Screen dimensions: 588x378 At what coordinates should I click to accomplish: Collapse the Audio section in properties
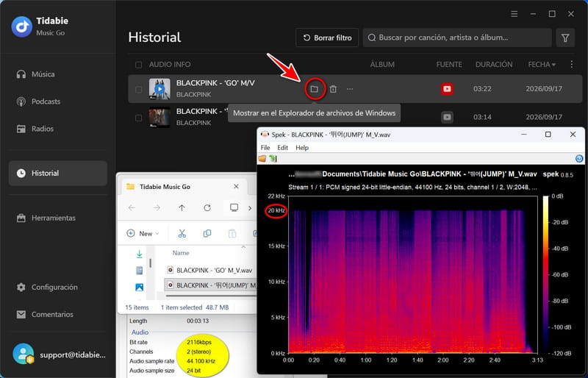140,332
